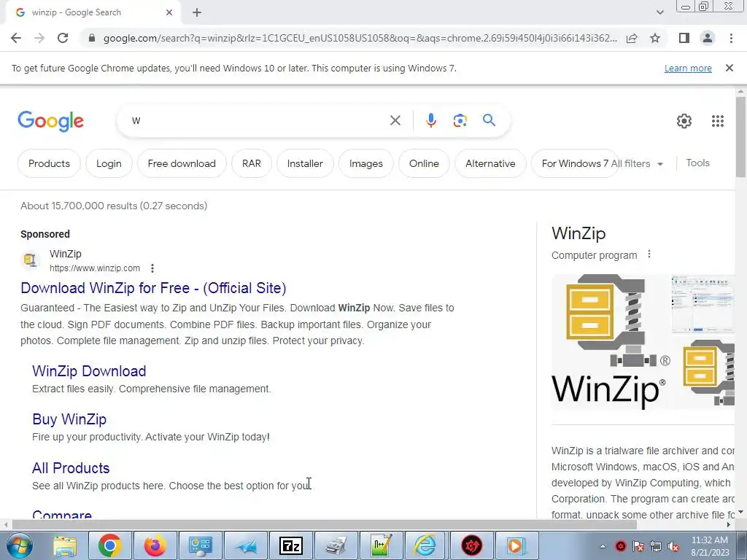This screenshot has height=560, width=747.
Task: Open tab search chevron in title bar
Action: [x=659, y=12]
